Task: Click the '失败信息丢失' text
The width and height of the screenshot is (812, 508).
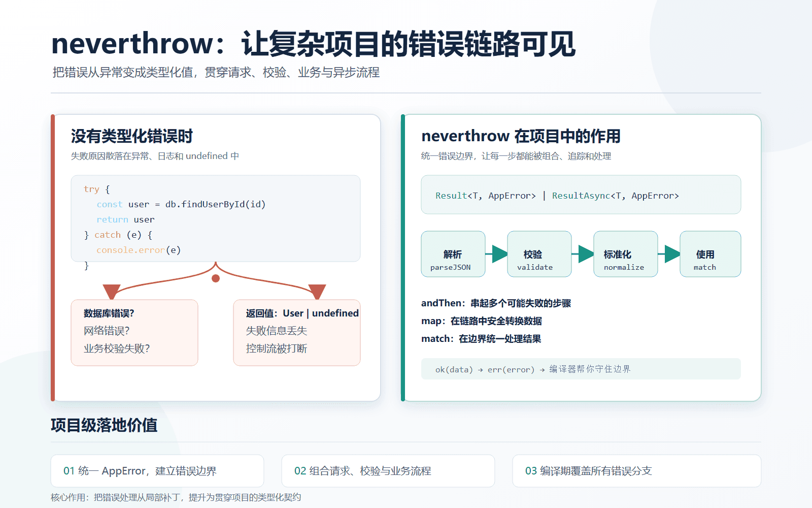Action: (277, 331)
